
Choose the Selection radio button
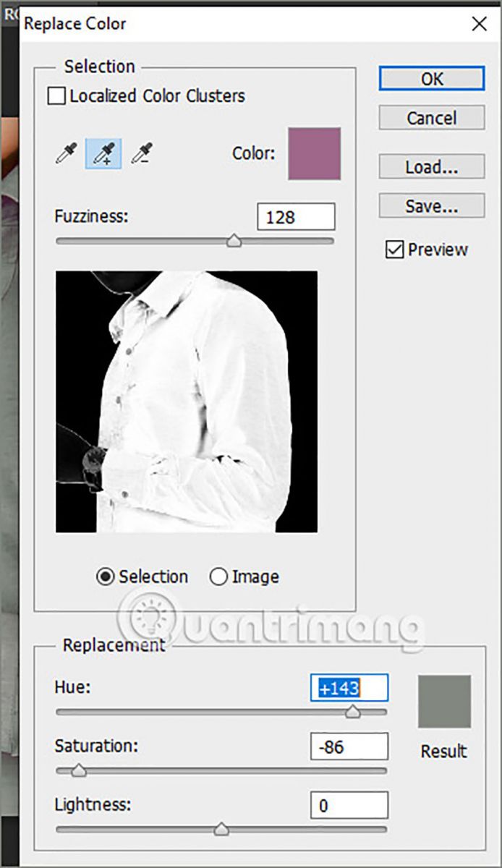point(106,576)
